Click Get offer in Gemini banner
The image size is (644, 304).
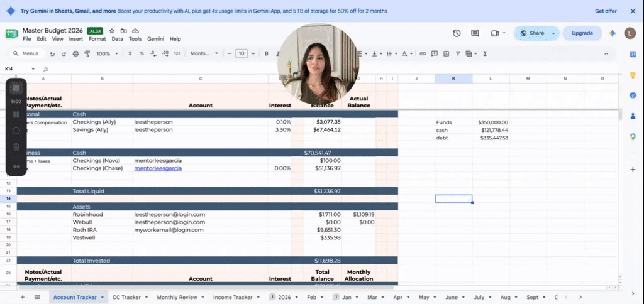[606, 11]
